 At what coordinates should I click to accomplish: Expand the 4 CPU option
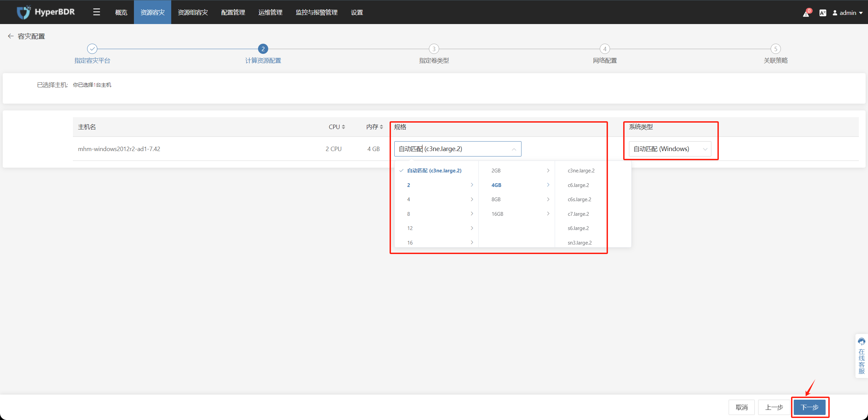tap(437, 199)
